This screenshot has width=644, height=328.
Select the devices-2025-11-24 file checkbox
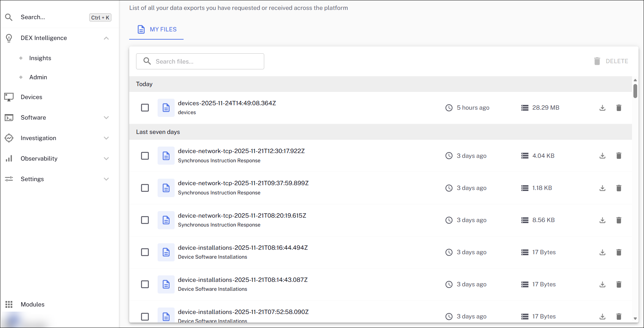(145, 108)
